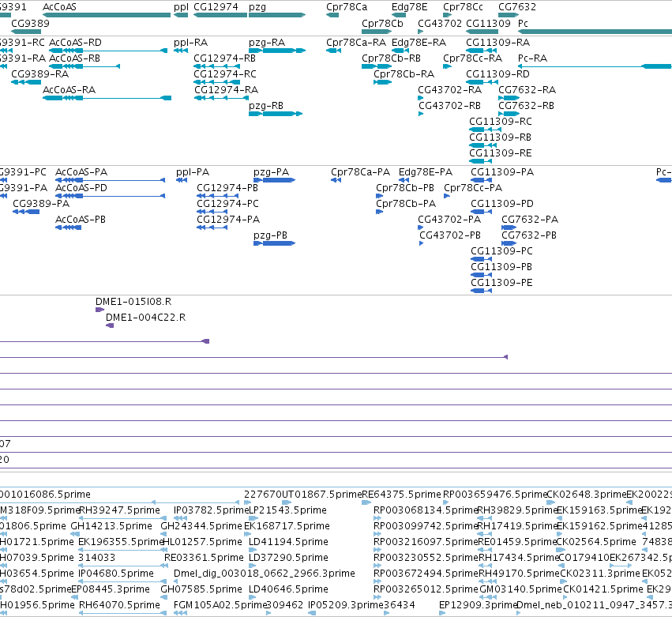The height and width of the screenshot is (617, 672).
Task: Open the CG11309 gene label
Action: coord(488,24)
